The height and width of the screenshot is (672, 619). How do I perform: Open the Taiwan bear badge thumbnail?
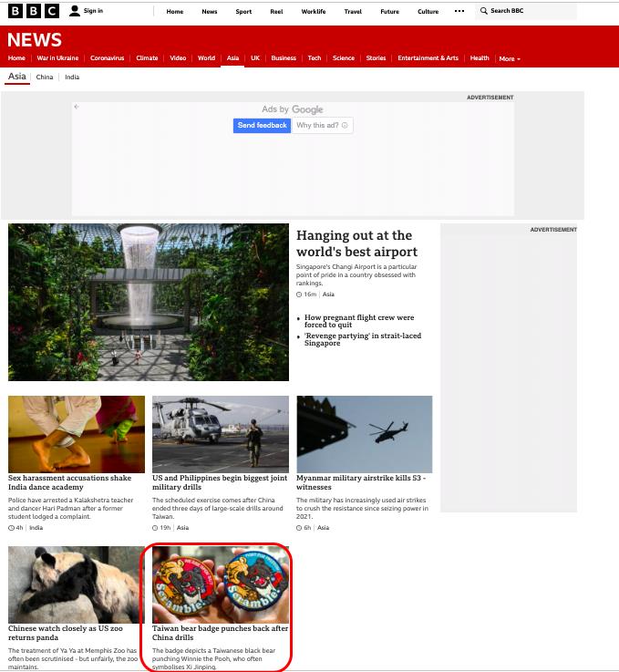220,584
